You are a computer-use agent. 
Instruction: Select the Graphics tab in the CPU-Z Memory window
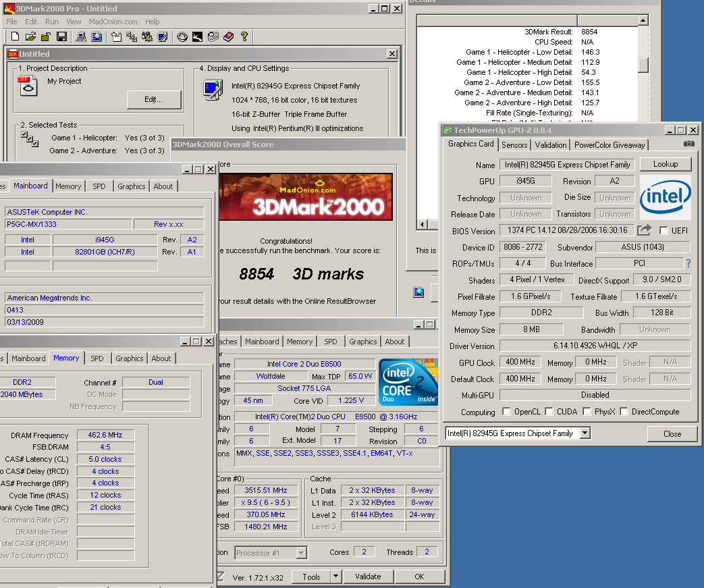[130, 358]
